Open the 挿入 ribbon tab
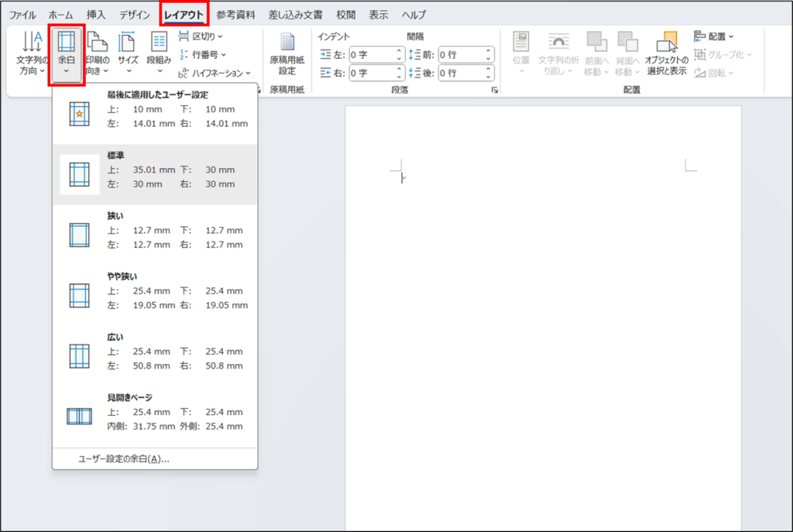This screenshot has width=793, height=532. [x=95, y=15]
